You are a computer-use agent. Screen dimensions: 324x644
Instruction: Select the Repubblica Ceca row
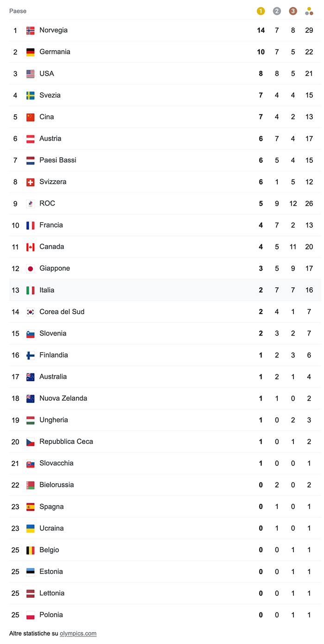coord(162,442)
